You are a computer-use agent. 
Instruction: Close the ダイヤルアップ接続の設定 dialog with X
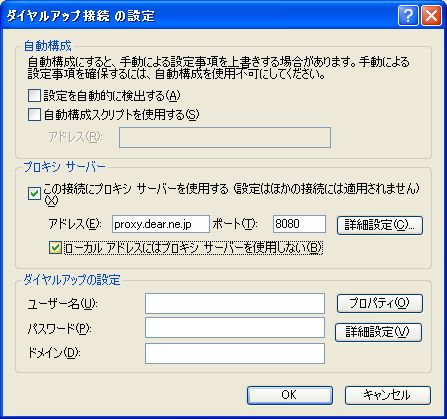(x=431, y=16)
